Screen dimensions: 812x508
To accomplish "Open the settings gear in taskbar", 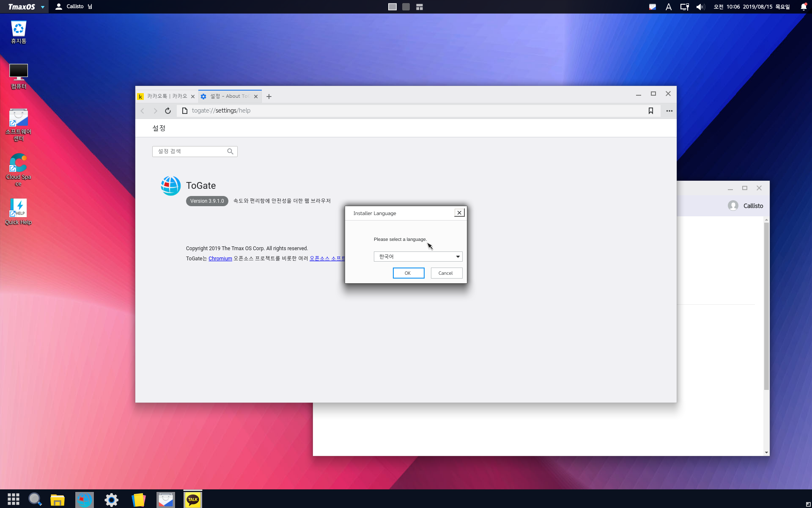I will tap(112, 500).
